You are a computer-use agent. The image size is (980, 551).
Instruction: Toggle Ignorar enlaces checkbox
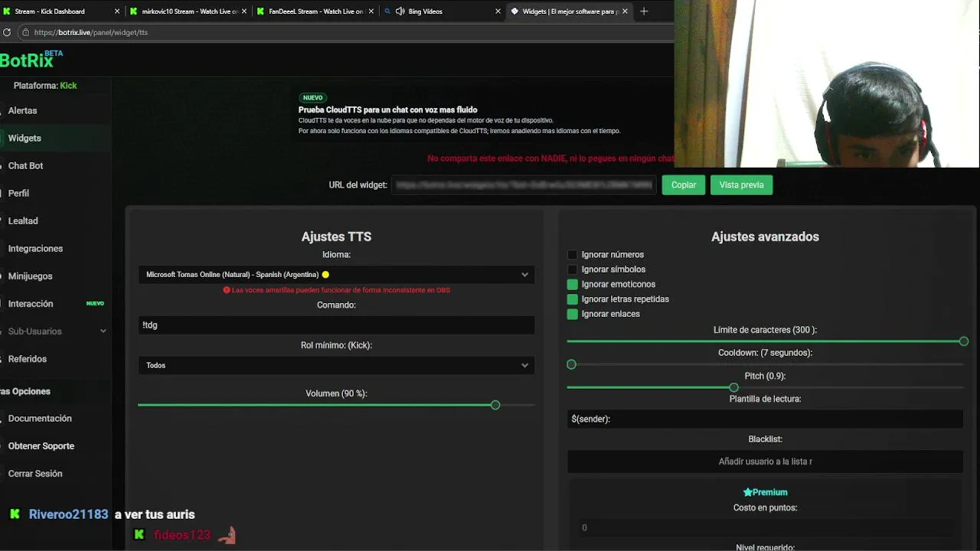coord(572,314)
